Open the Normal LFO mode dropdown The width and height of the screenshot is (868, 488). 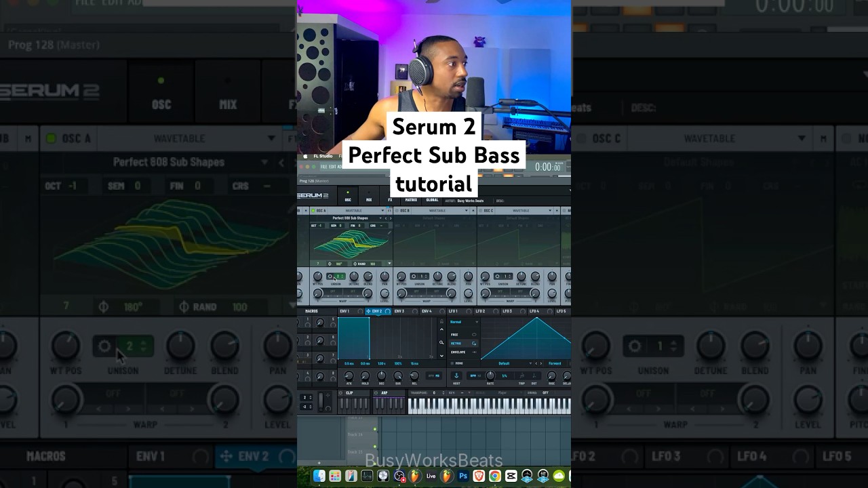464,322
